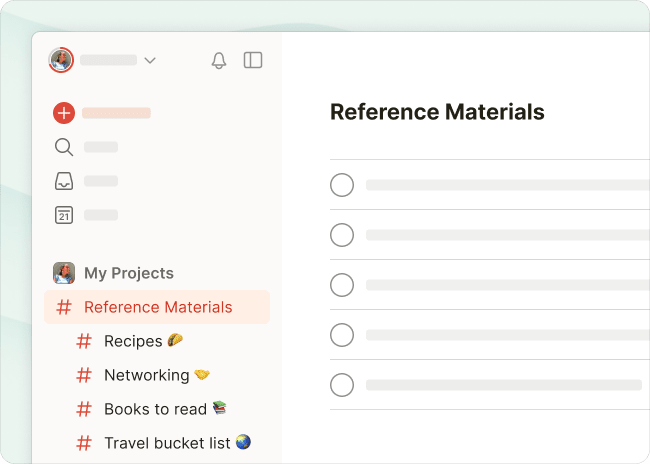Toggle the sidebar panel icon
The image size is (650, 464).
tap(253, 60)
